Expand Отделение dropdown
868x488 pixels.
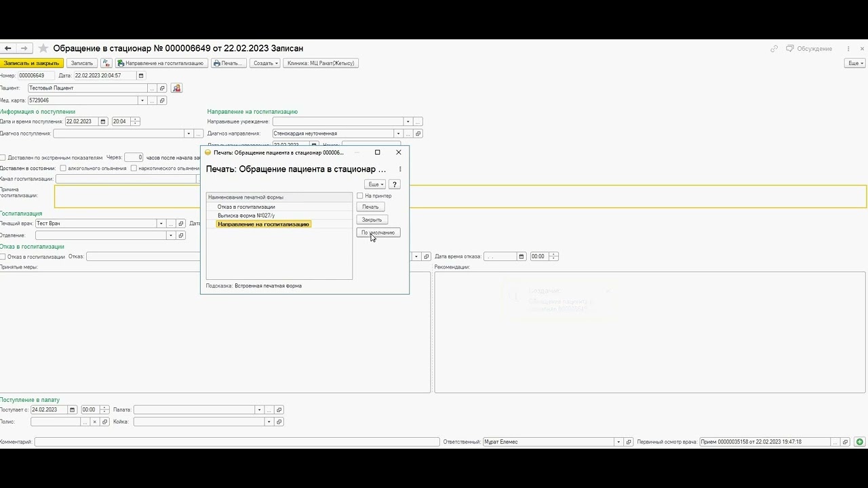coord(171,236)
